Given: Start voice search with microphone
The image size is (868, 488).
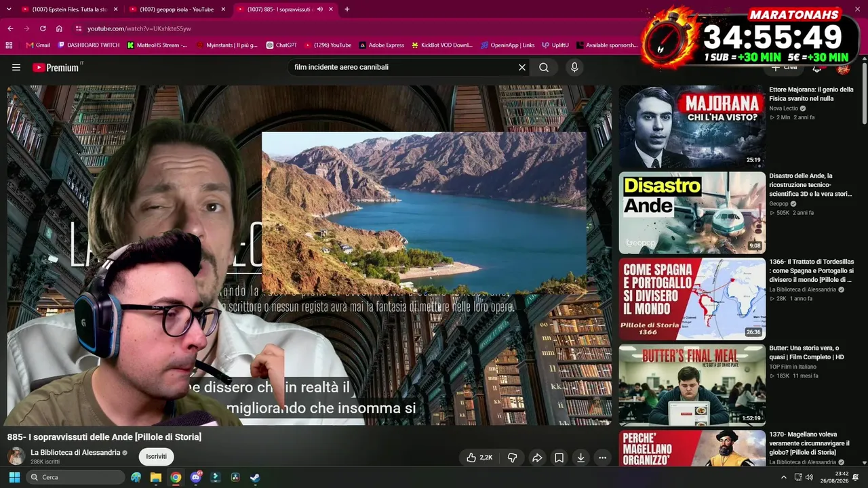Looking at the screenshot, I should pos(574,68).
